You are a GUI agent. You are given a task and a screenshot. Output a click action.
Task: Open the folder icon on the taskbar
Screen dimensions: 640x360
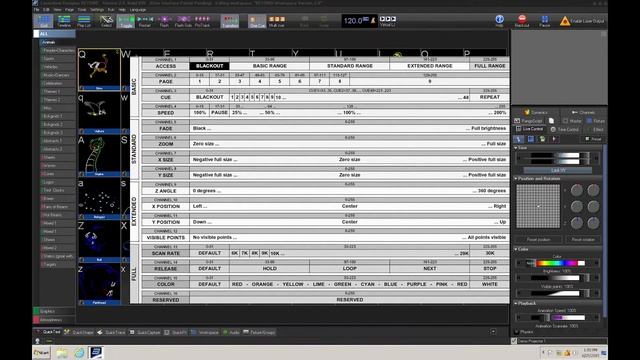(x=62, y=353)
